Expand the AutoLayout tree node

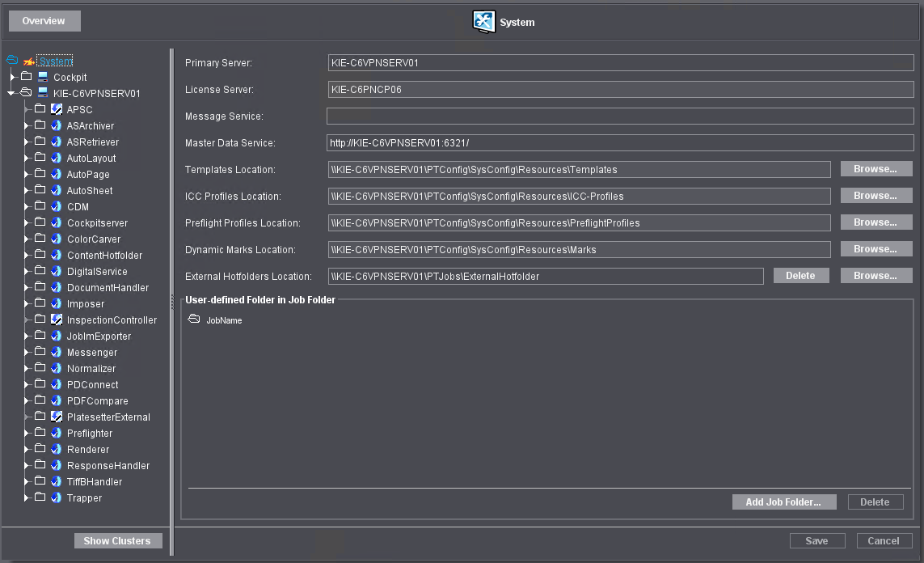pos(27,158)
